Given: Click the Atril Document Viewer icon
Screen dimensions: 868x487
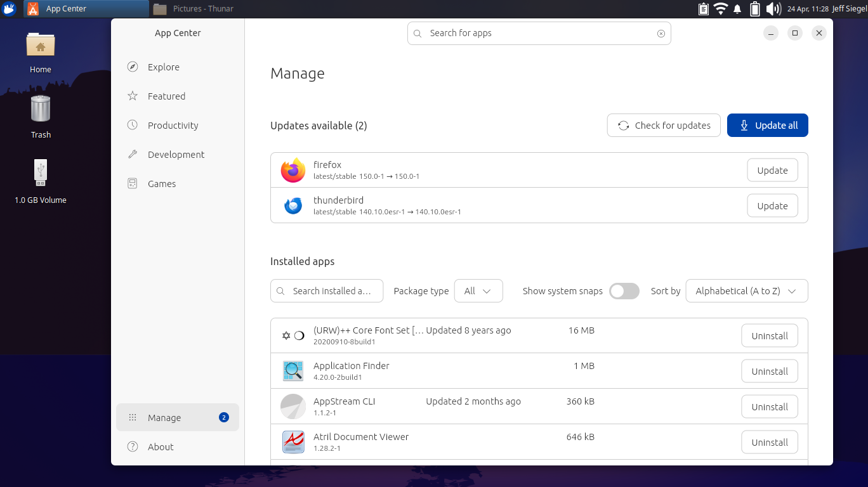Looking at the screenshot, I should tap(293, 442).
